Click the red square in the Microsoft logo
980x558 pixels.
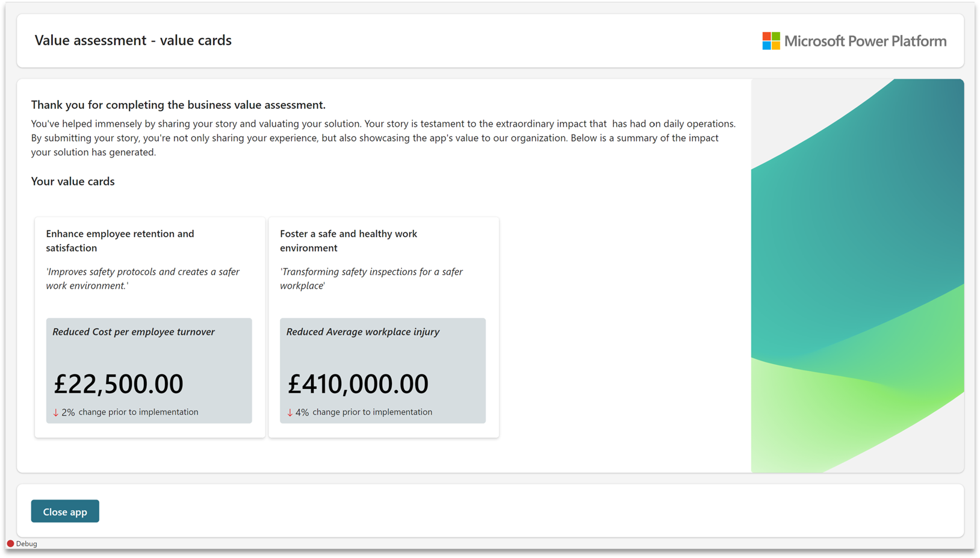(765, 36)
